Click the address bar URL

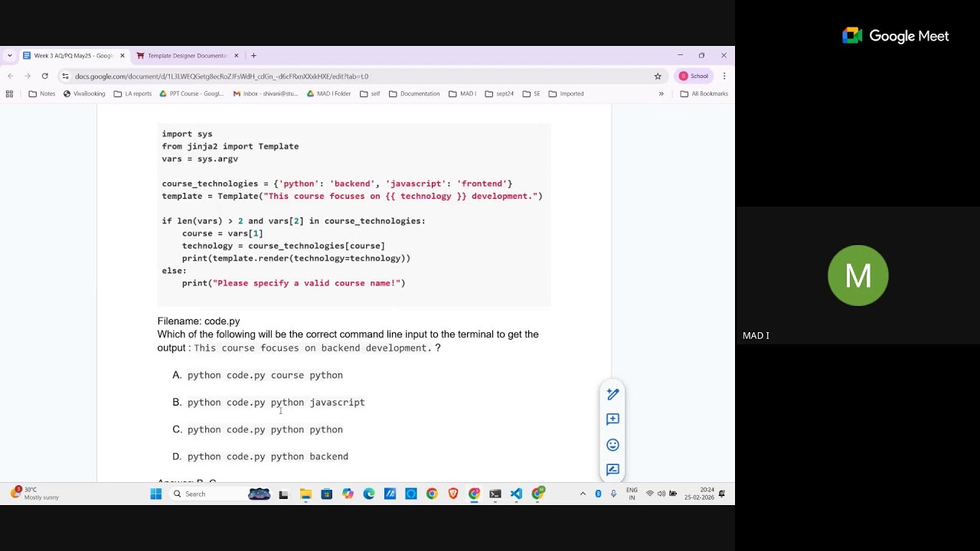click(221, 77)
